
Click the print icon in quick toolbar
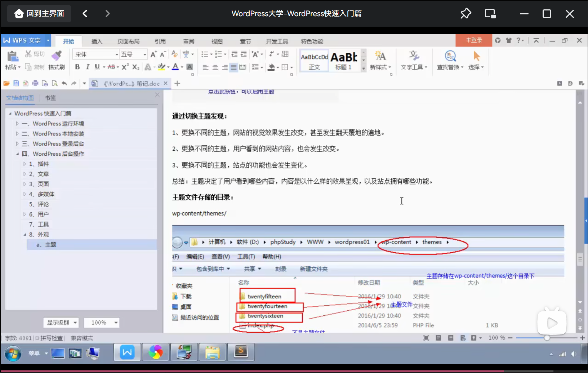pos(35,84)
